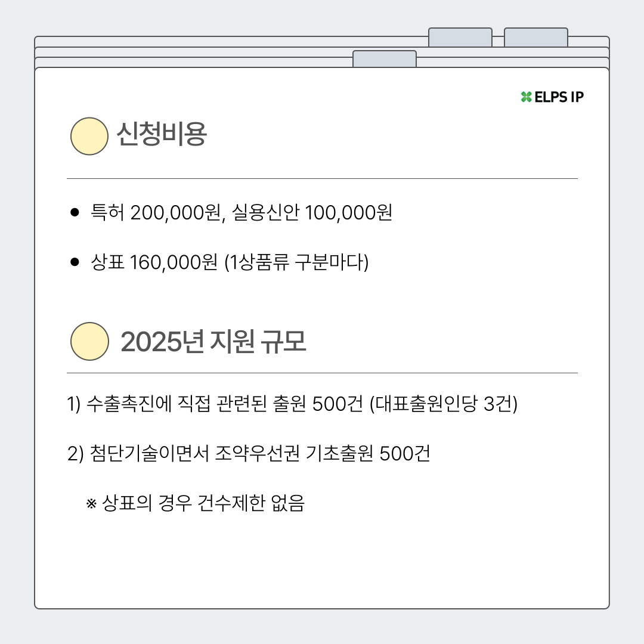Click the divider line under 신청비용 heading
The height and width of the screenshot is (644, 644).
click(x=322, y=178)
